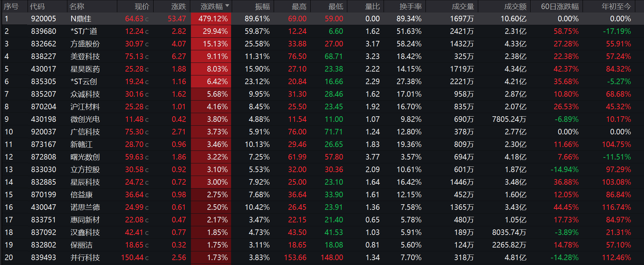Select 方盛股份 in the stock list
644x265 pixels.
point(85,44)
